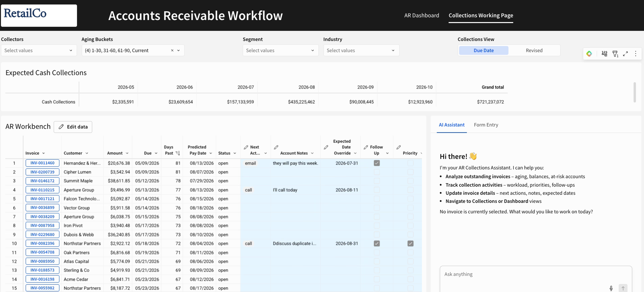This screenshot has width=644, height=292.
Task: Click the microphone icon in chat box
Action: pos(611,288)
